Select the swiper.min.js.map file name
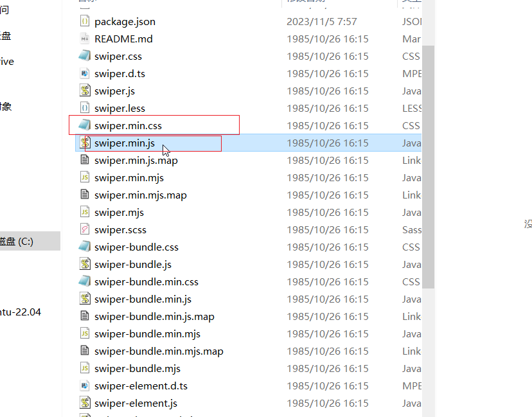 pos(136,160)
